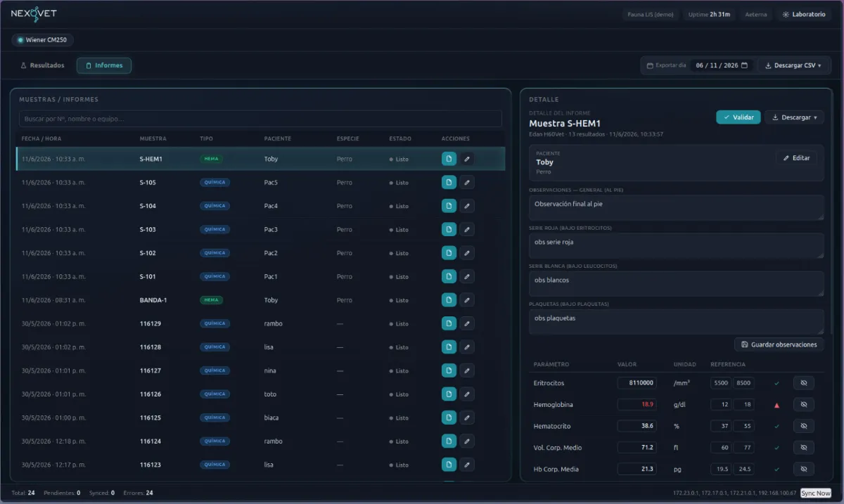Viewport: 844px width, 504px height.
Task: Click the samples search field
Action: 260,119
